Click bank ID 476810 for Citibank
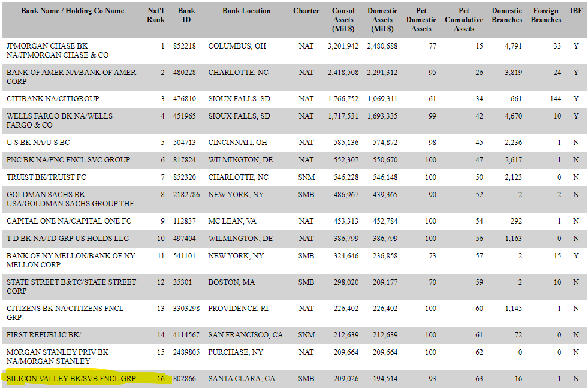Image resolution: width=588 pixels, height=389 pixels. (x=185, y=99)
